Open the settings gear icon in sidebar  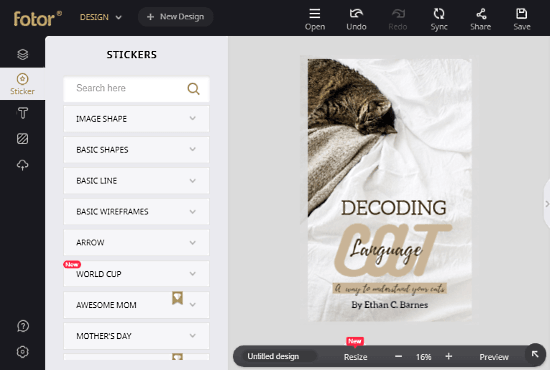click(22, 351)
